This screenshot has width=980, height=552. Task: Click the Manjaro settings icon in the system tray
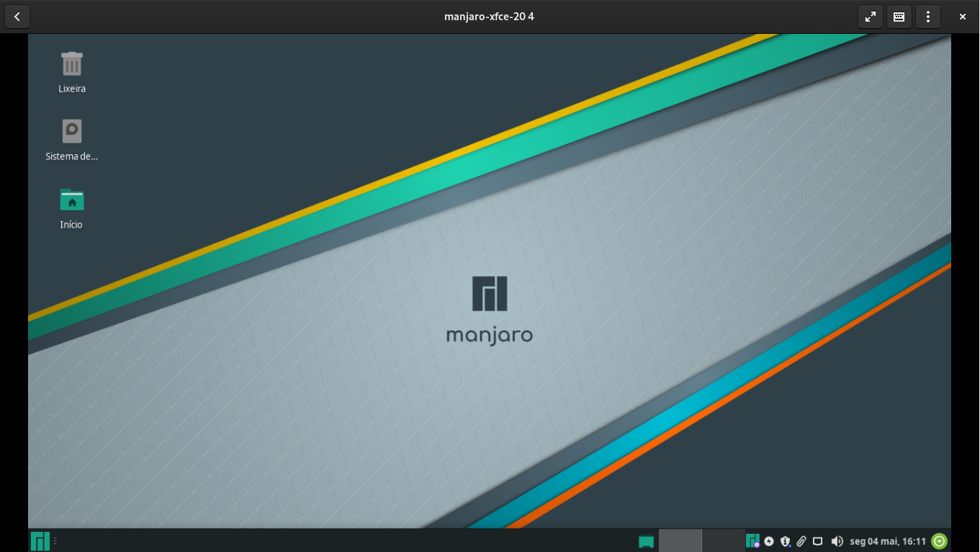(753, 540)
